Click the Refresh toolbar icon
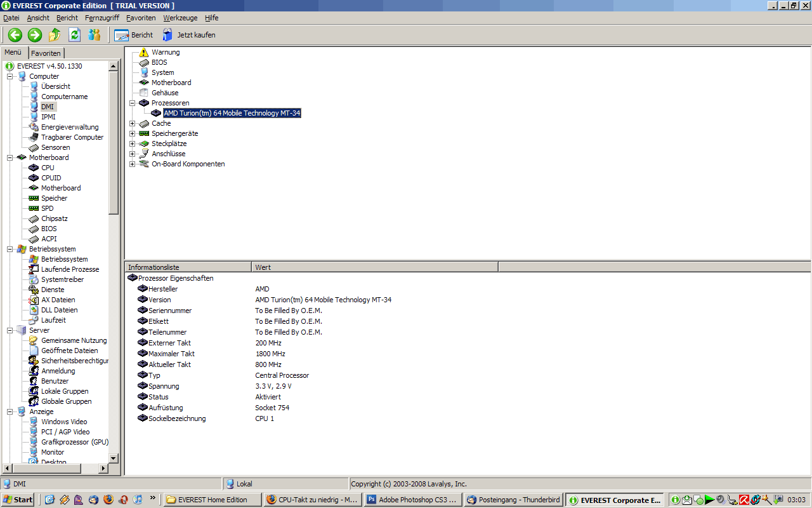Image resolution: width=812 pixels, height=508 pixels. click(74, 35)
